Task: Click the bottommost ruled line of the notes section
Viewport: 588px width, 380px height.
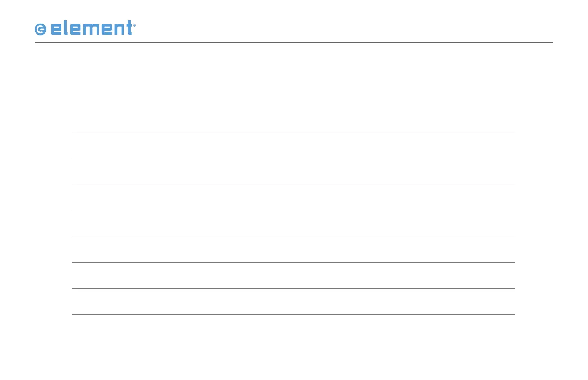Action: click(x=293, y=314)
